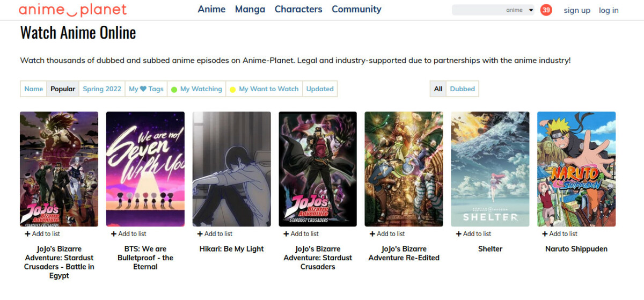Select the All language filter
Screen dimensions: 644x300
coord(438,89)
